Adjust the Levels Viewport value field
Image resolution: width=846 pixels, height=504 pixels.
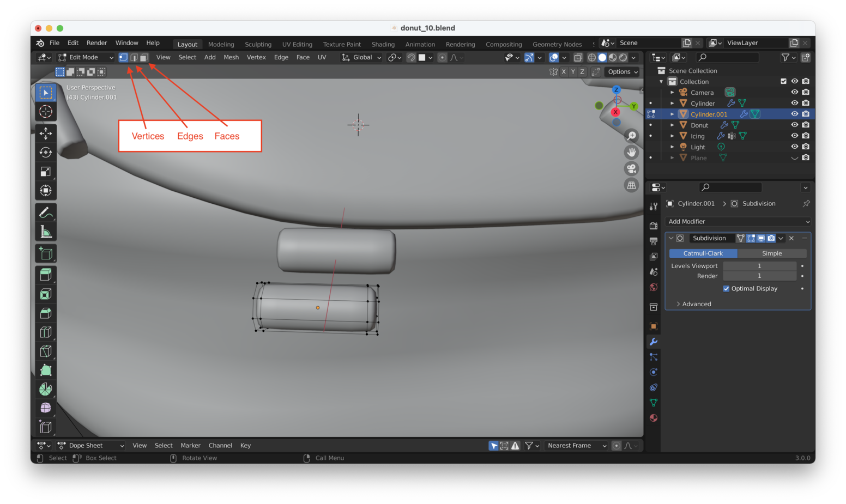pyautogui.click(x=759, y=266)
